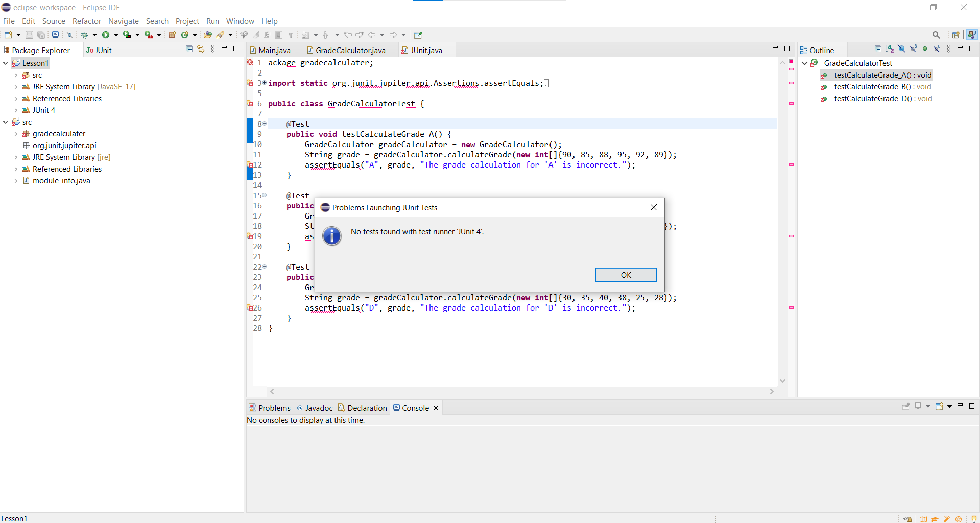Toggle Hide Static Members in Outline
The width and height of the screenshot is (980, 523).
click(x=913, y=49)
